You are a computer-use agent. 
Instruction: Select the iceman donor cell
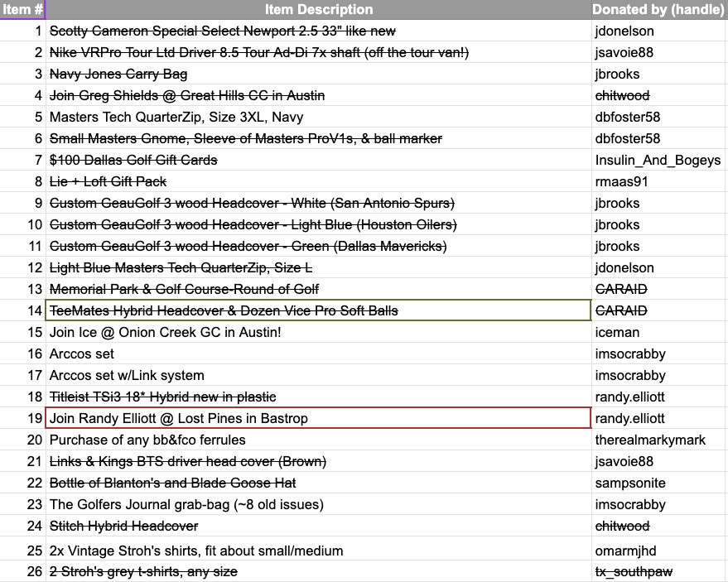click(660, 332)
